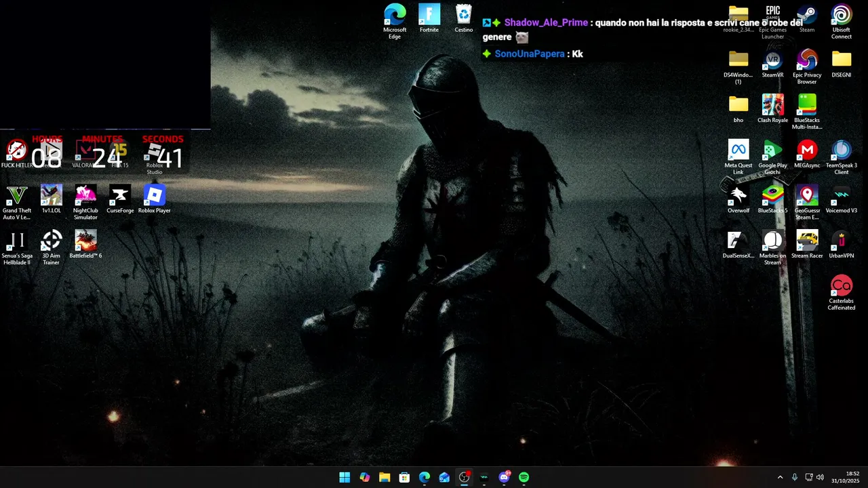Open the 3D Aim Trainer shortcut

[52, 248]
